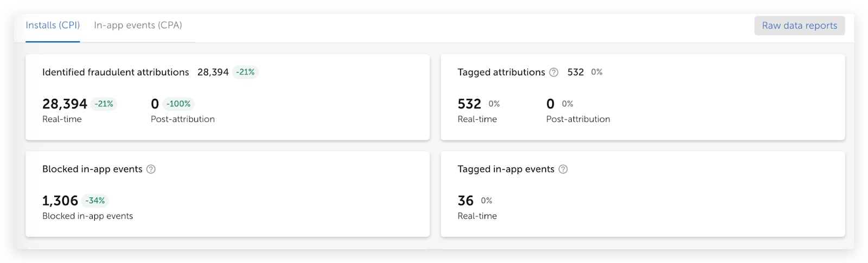The height and width of the screenshot is (263, 868).
Task: Click Raw data reports button
Action: coord(800,25)
